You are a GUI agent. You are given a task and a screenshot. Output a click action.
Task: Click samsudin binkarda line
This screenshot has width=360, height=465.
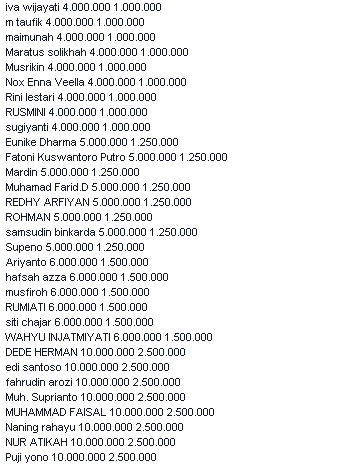[x=101, y=232]
